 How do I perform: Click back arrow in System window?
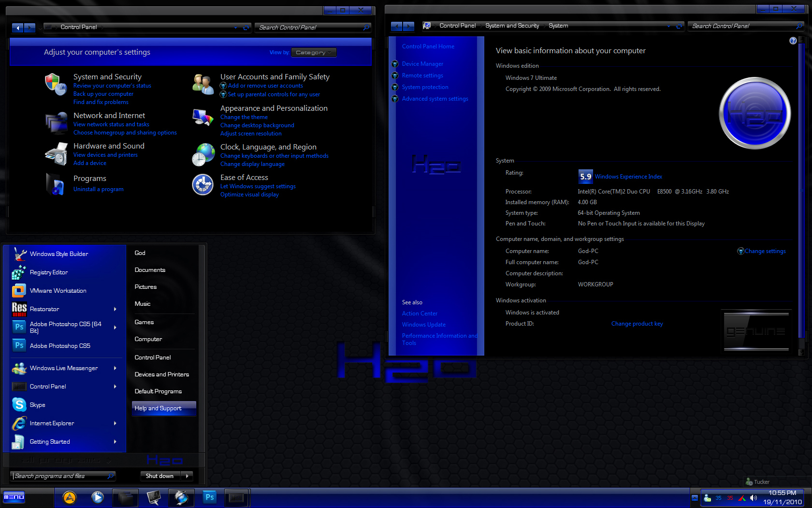pyautogui.click(x=396, y=26)
